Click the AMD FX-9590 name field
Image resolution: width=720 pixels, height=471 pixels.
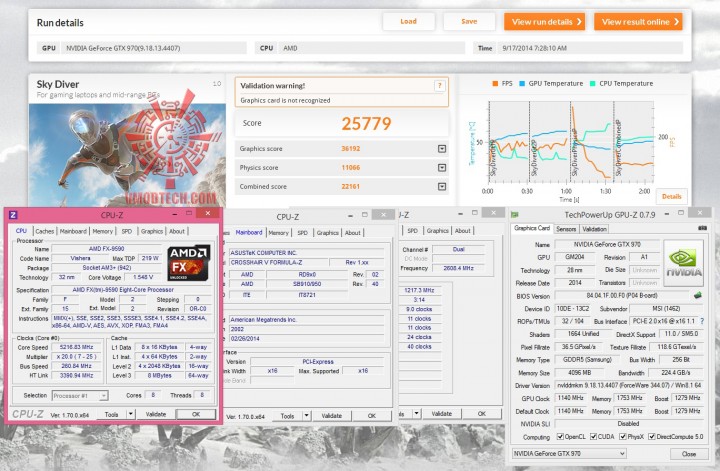point(107,249)
